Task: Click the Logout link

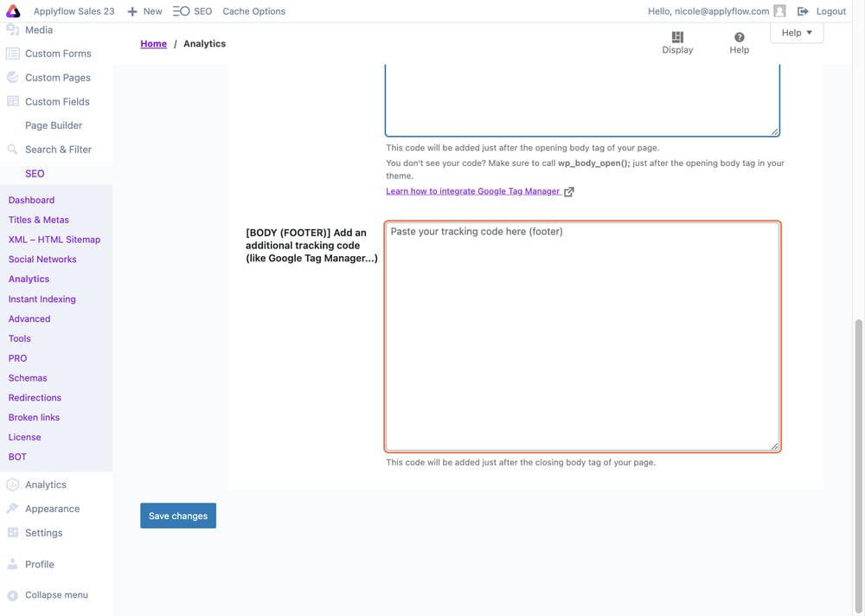Action: (830, 11)
